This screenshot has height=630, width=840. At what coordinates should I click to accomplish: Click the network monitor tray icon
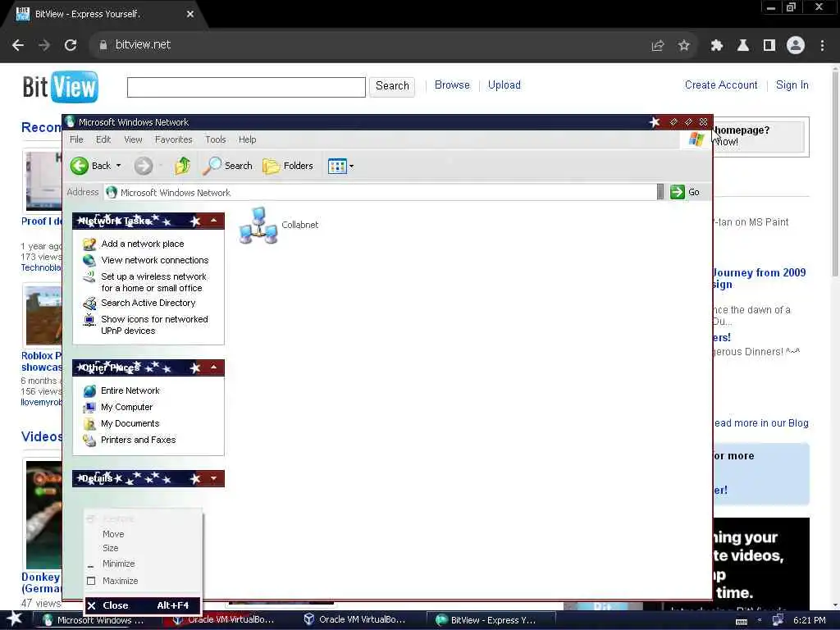(x=778, y=620)
